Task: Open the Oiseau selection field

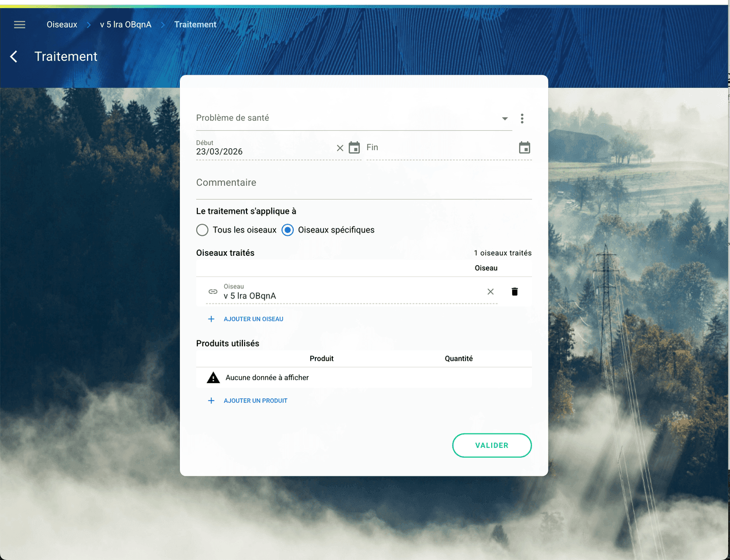Action: (350, 295)
